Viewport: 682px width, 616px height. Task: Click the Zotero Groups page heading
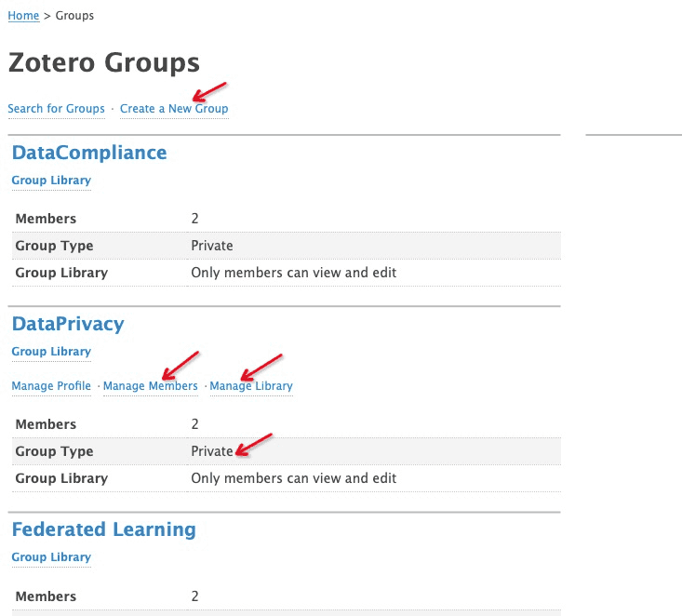(103, 62)
